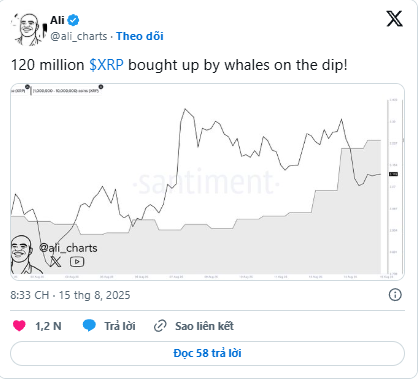Click the 1,2 N like count
The width and height of the screenshot is (418, 380).
click(48, 326)
